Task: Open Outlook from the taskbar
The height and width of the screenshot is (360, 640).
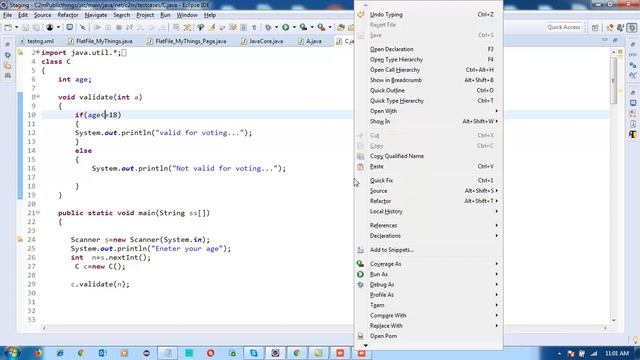Action: 102,353
